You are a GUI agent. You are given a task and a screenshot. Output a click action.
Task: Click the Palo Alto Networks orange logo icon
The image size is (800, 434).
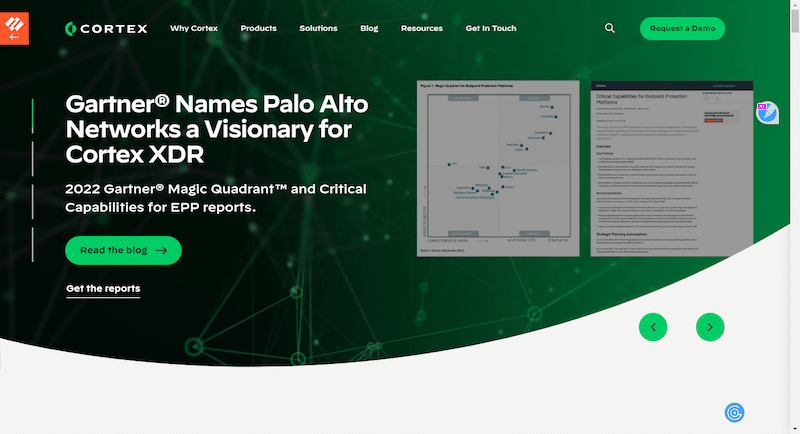pos(14,29)
